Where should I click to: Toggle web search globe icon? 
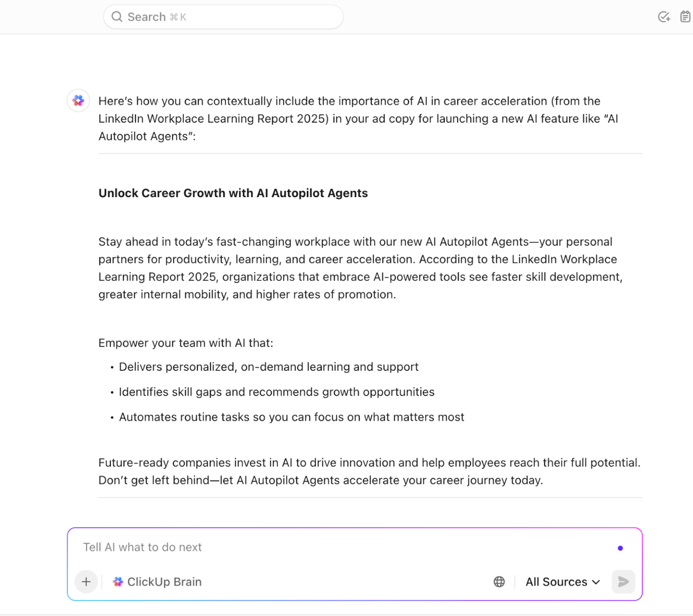coord(499,582)
